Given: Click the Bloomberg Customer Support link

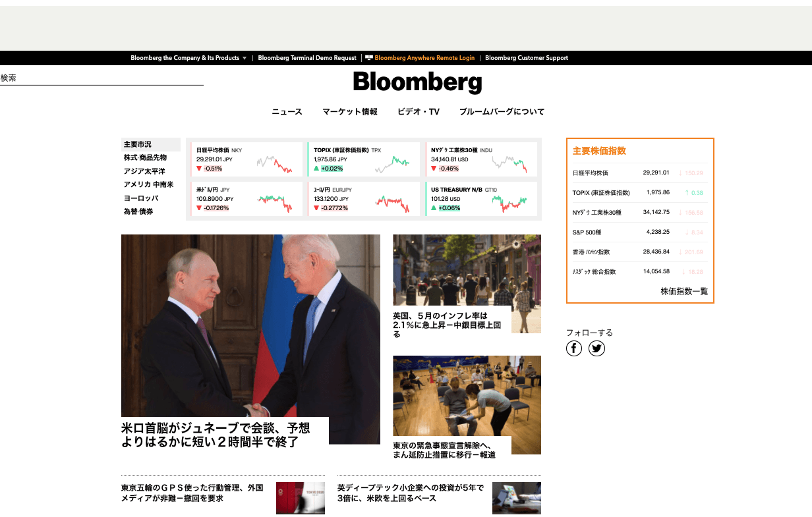Looking at the screenshot, I should pos(525,58).
